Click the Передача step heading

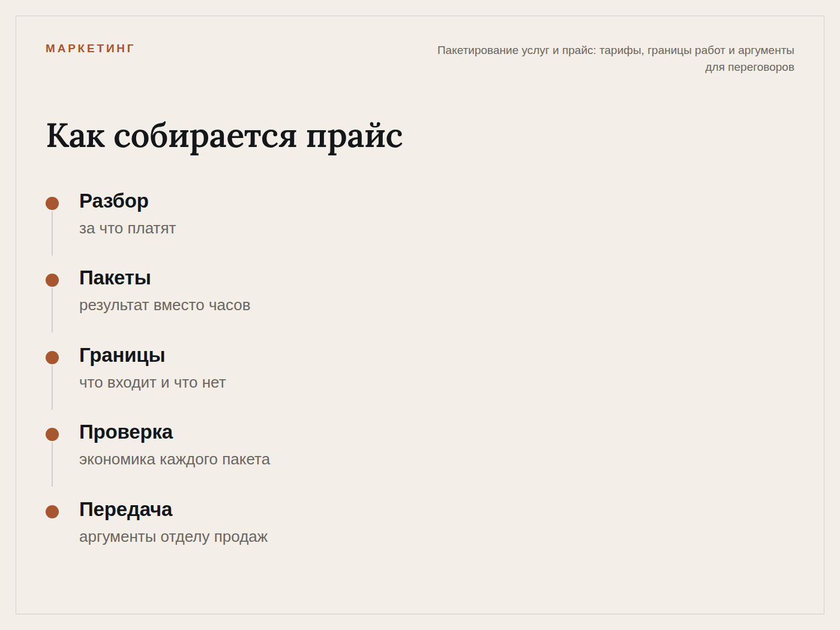(x=125, y=509)
